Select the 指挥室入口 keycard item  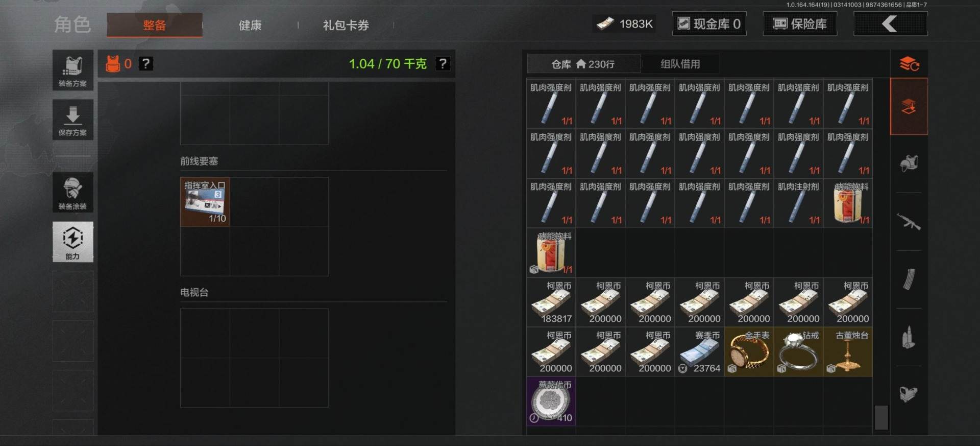(x=205, y=202)
